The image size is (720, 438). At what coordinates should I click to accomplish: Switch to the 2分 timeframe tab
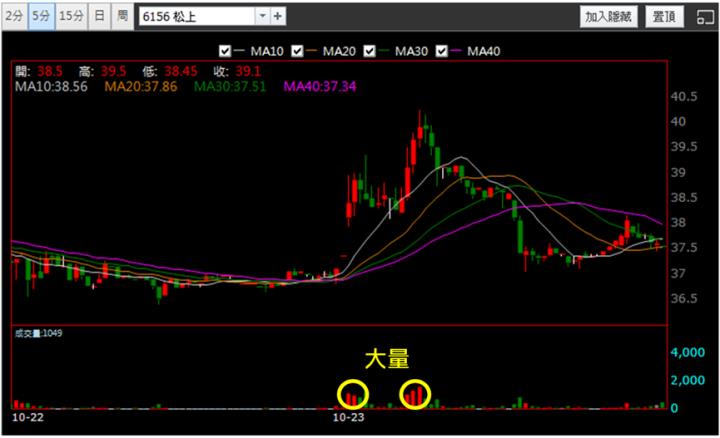point(14,16)
